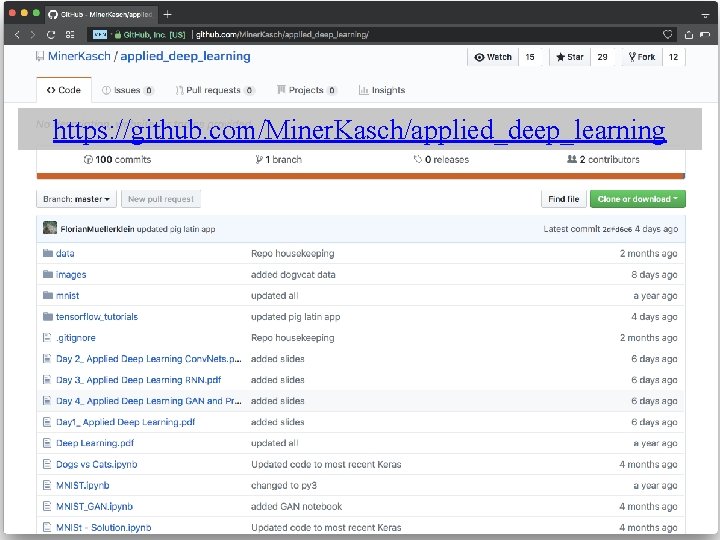720x540 pixels.
Task: Open the data folder
Action: 65,253
